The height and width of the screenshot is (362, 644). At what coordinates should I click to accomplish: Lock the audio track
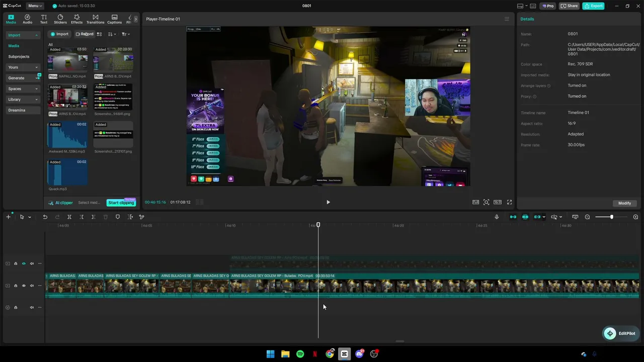pyautogui.click(x=16, y=307)
